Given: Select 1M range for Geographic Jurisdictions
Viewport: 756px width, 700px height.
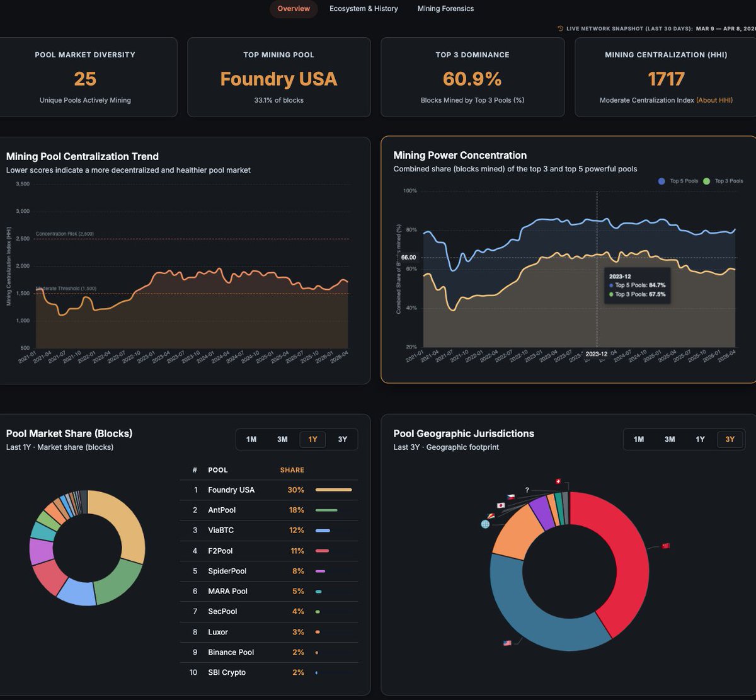Looking at the screenshot, I should [x=639, y=439].
